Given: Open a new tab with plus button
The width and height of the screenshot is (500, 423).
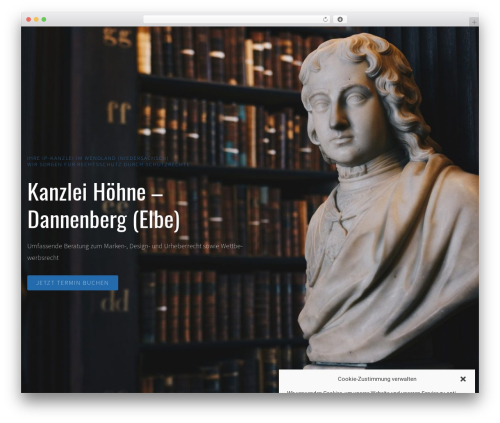Looking at the screenshot, I should click(474, 22).
